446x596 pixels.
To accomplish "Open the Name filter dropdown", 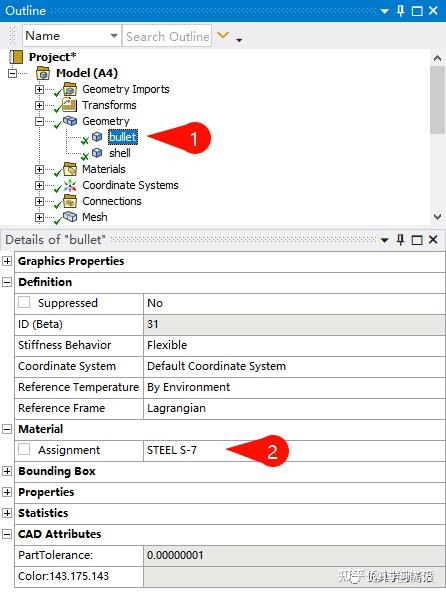I will coord(114,36).
